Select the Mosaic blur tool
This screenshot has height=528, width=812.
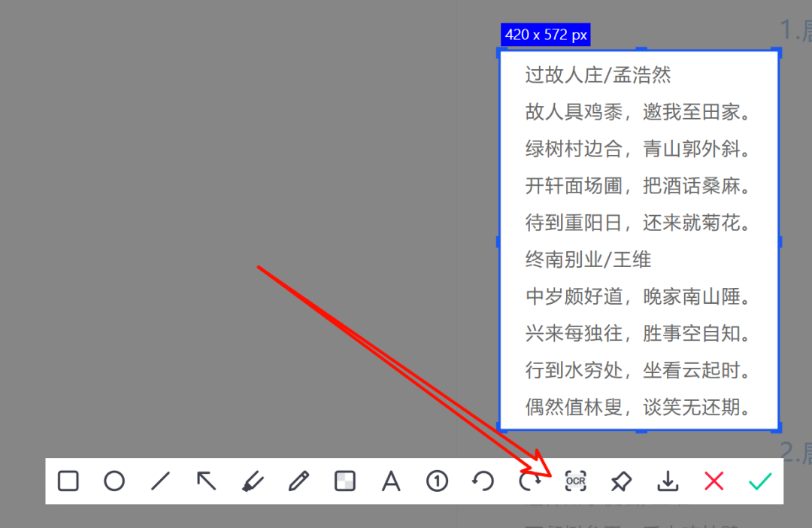pos(345,481)
